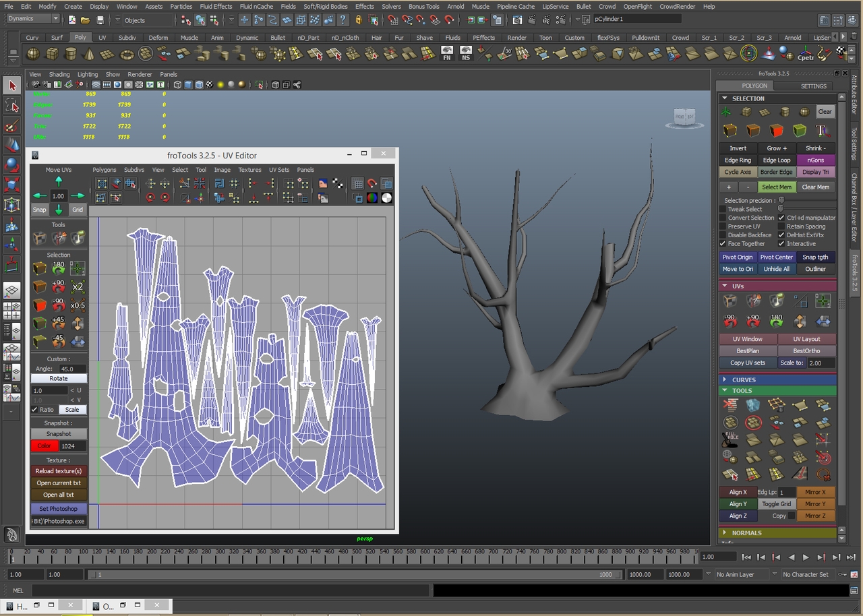Click Reload texture(s) button
This screenshot has width=863, height=616.
tap(59, 471)
